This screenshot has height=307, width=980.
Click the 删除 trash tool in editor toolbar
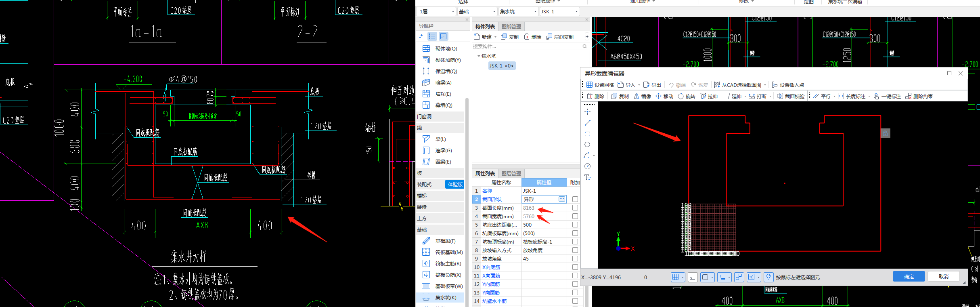(x=596, y=96)
